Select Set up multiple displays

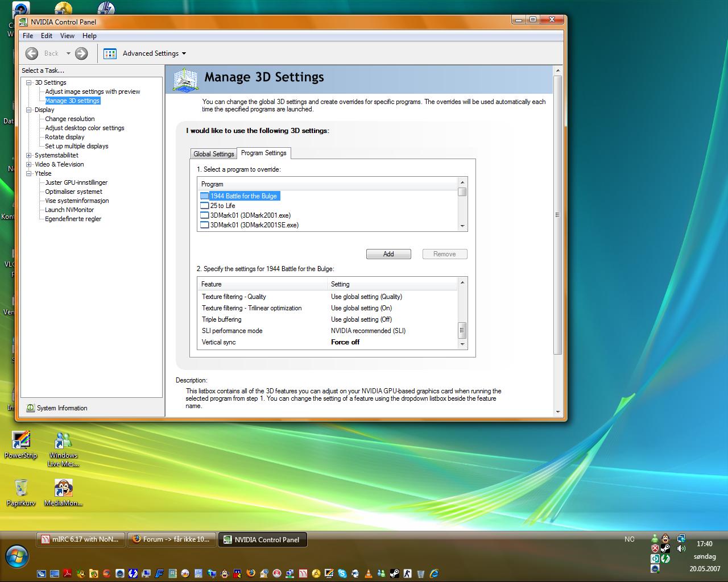coord(77,146)
